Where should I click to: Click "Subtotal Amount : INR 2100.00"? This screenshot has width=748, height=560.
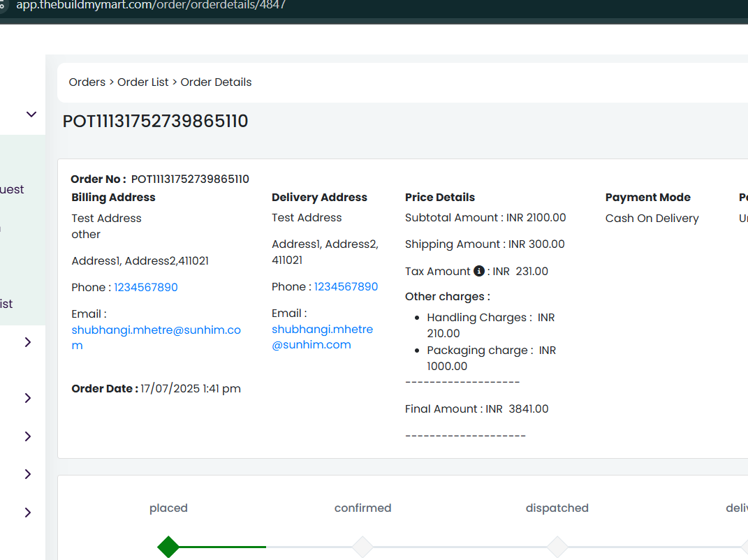tap(485, 218)
